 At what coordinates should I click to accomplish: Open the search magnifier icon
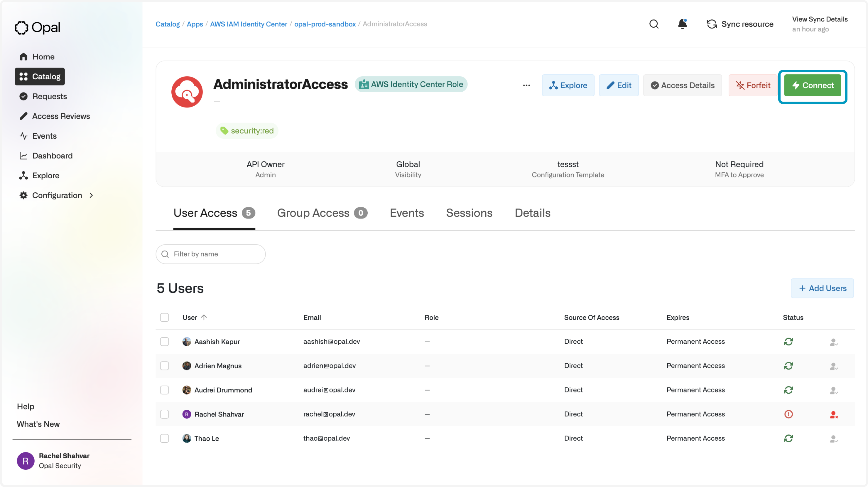point(654,24)
